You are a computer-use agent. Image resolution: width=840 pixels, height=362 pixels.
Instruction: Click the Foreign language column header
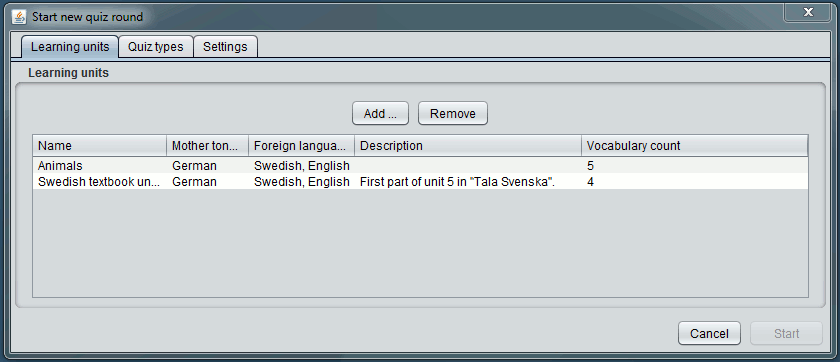pyautogui.click(x=302, y=146)
